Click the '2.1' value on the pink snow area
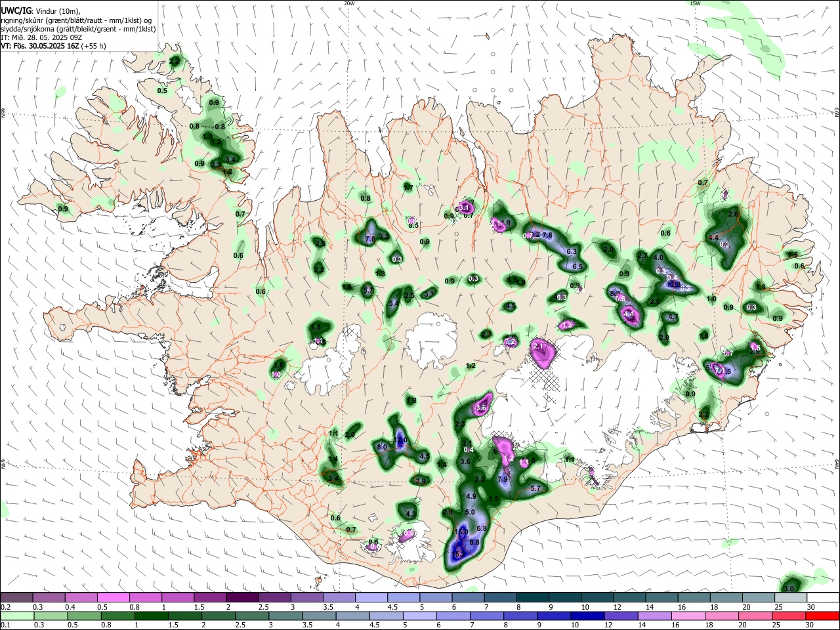Viewport: 840px width, 630px height. [539, 346]
